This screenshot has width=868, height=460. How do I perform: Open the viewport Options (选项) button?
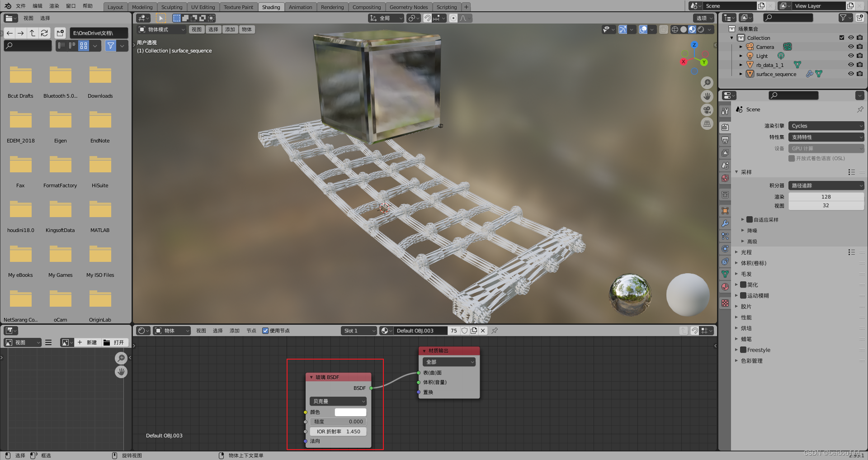coord(704,18)
